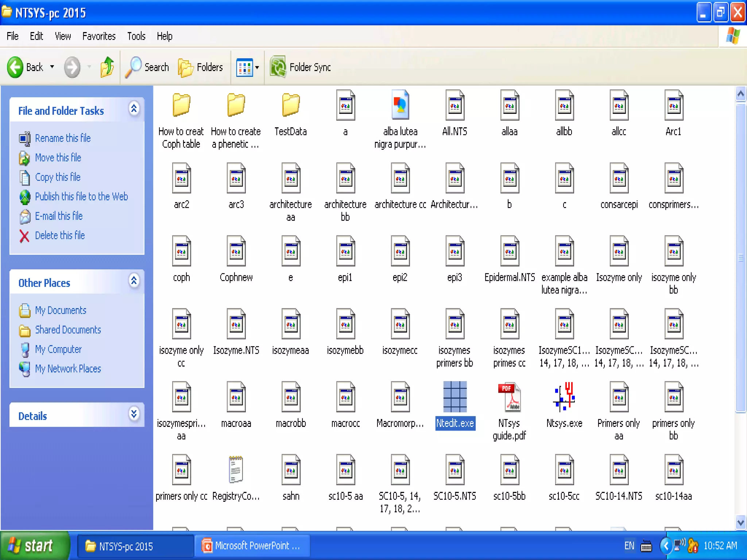The width and height of the screenshot is (747, 560).
Task: Select the alba lutea nigra purpur file
Action: click(400, 106)
